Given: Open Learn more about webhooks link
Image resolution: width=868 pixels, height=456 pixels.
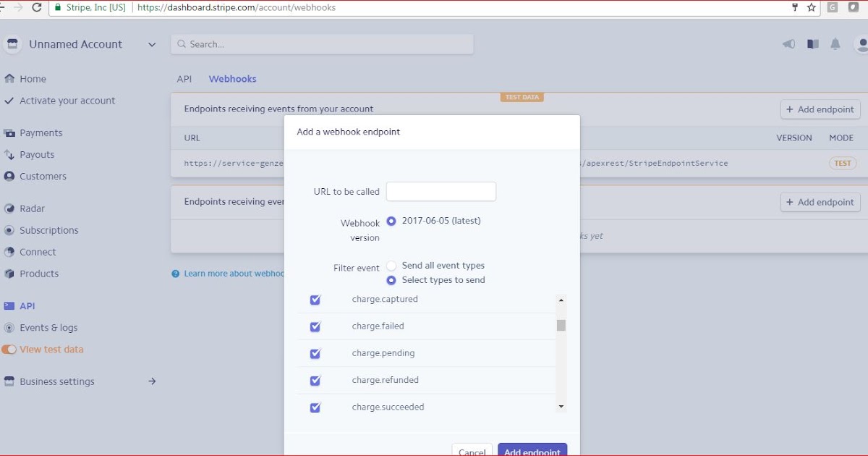Looking at the screenshot, I should coord(231,274).
